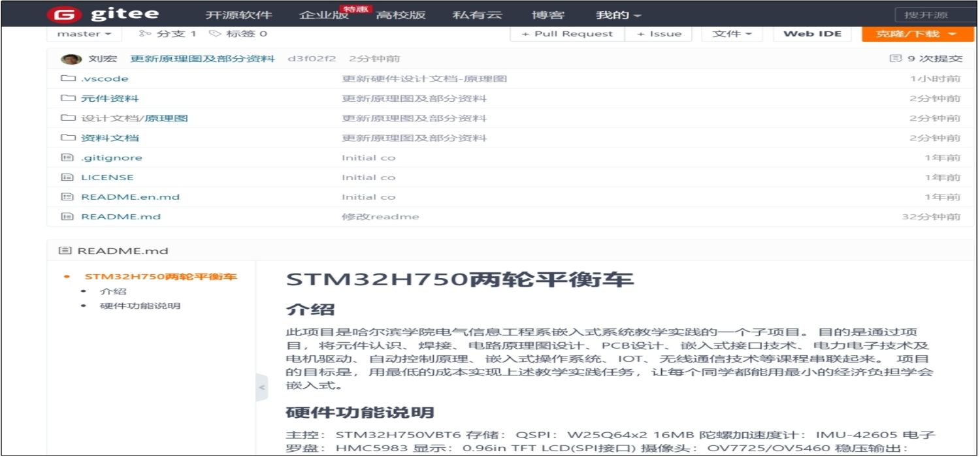Expand the 我的 menu in navbar
This screenshot has width=980, height=457.
tap(618, 15)
